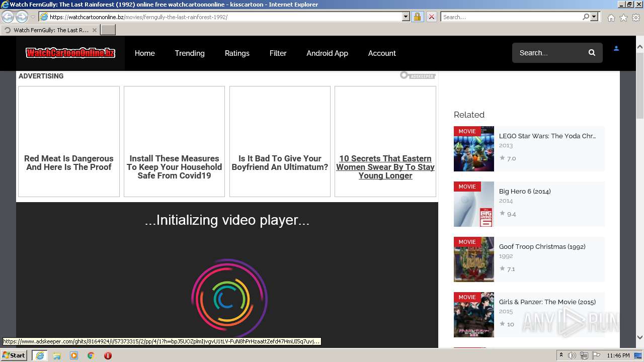Screen dimensions: 644x362
Task: Click the scrollbar up arrow
Action: 640,47
